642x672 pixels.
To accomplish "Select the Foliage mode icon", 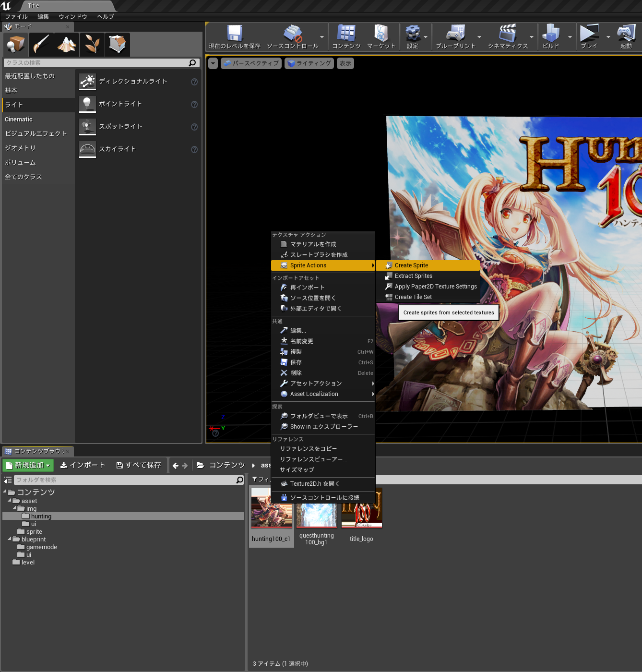I will coord(92,44).
